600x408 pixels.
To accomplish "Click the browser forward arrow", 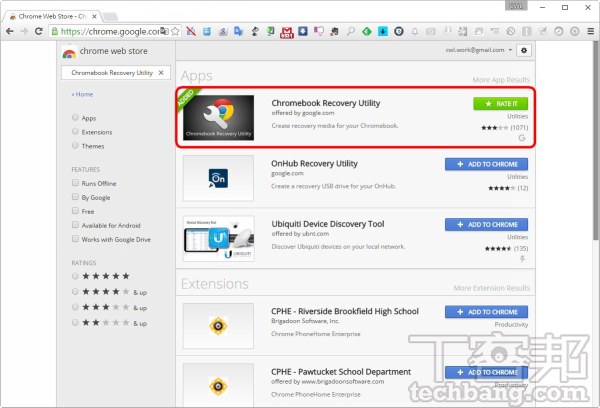I will (24, 31).
